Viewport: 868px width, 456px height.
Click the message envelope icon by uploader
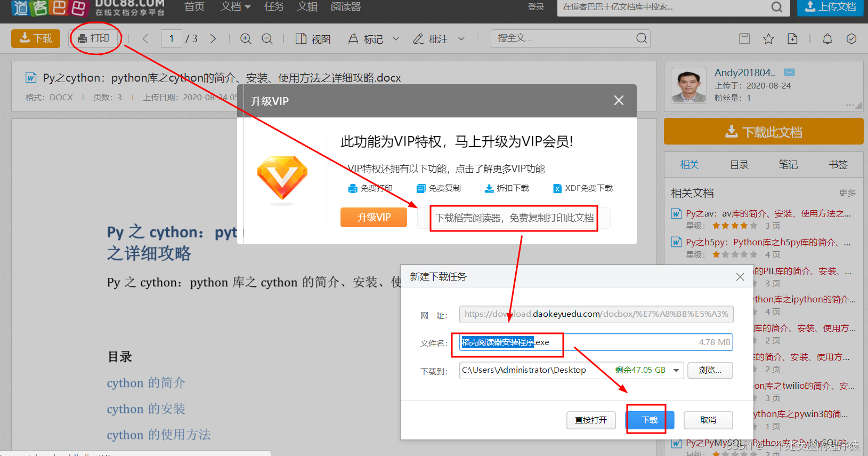pyautogui.click(x=790, y=72)
